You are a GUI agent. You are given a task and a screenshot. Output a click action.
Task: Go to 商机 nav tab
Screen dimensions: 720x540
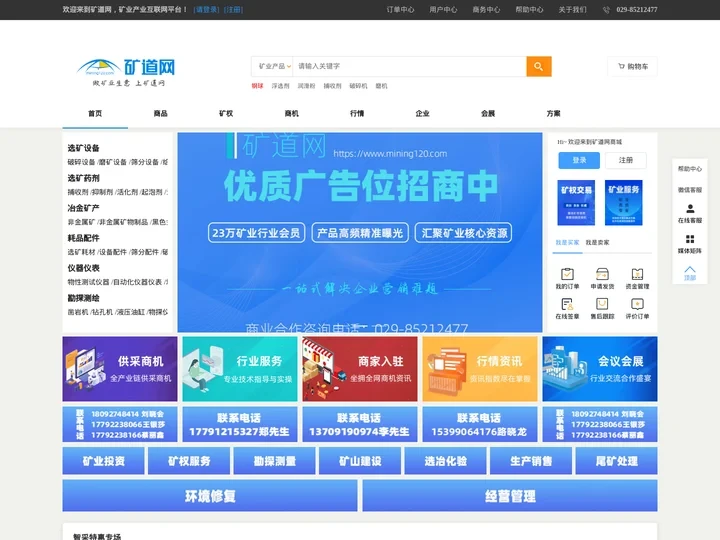tap(292, 113)
